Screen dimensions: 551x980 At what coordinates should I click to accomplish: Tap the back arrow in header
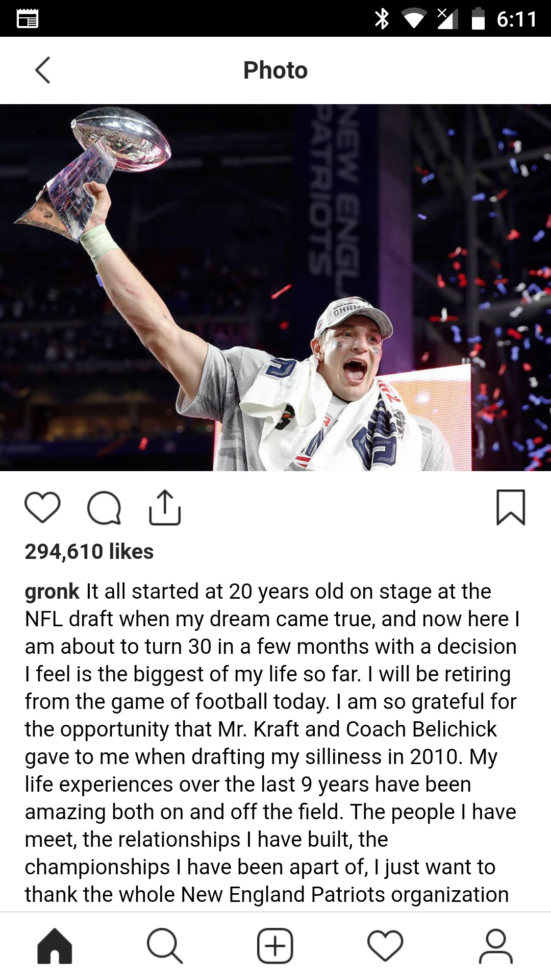(x=43, y=70)
